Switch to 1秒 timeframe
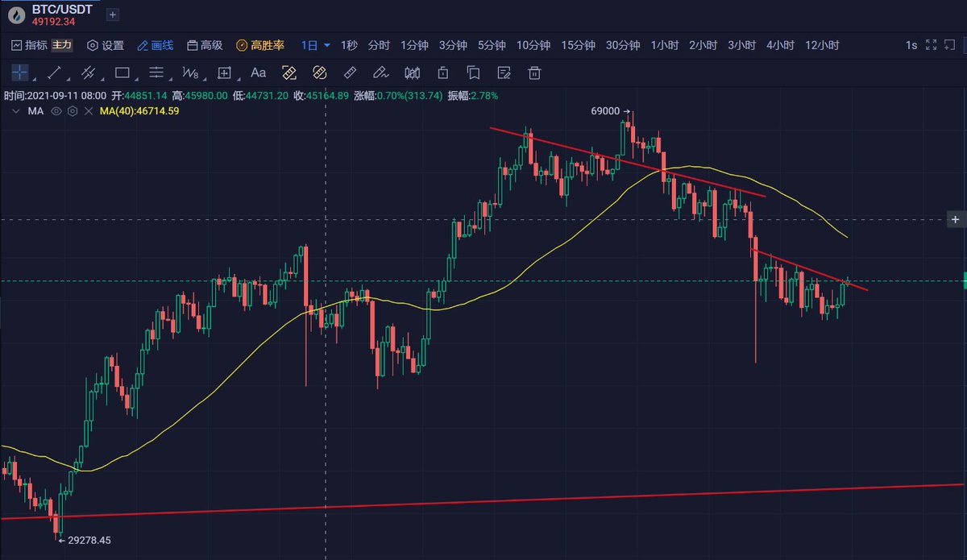The image size is (967, 560). tap(349, 45)
